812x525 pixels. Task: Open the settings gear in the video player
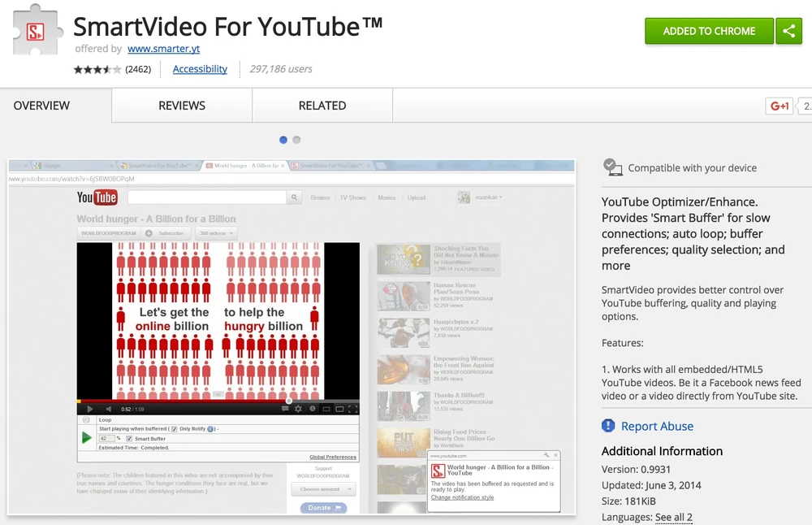pos(297,409)
